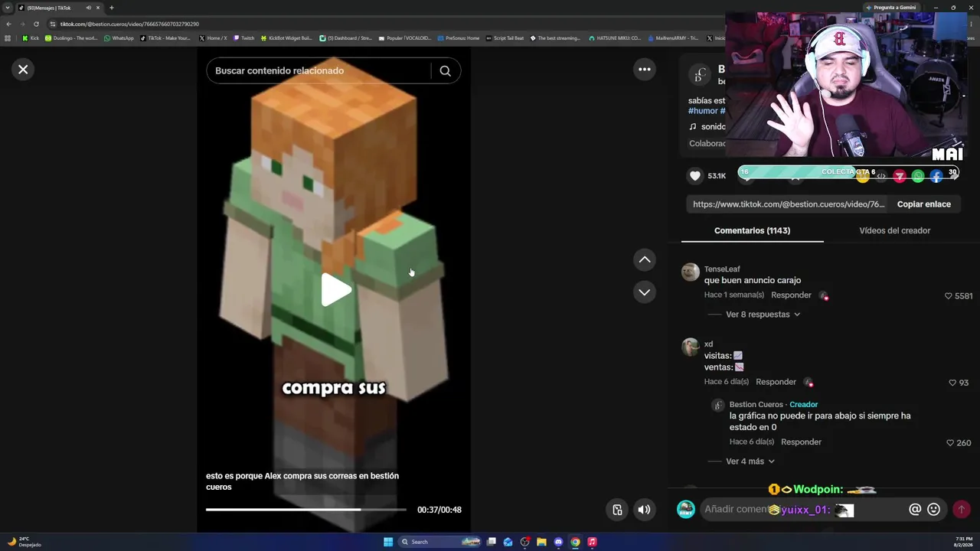Share video via Facebook icon
Viewport: 980px width, 551px height.
(x=936, y=177)
